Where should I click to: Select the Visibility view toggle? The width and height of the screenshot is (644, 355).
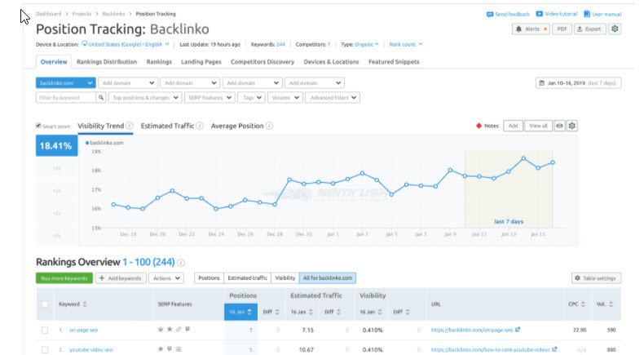pos(285,278)
